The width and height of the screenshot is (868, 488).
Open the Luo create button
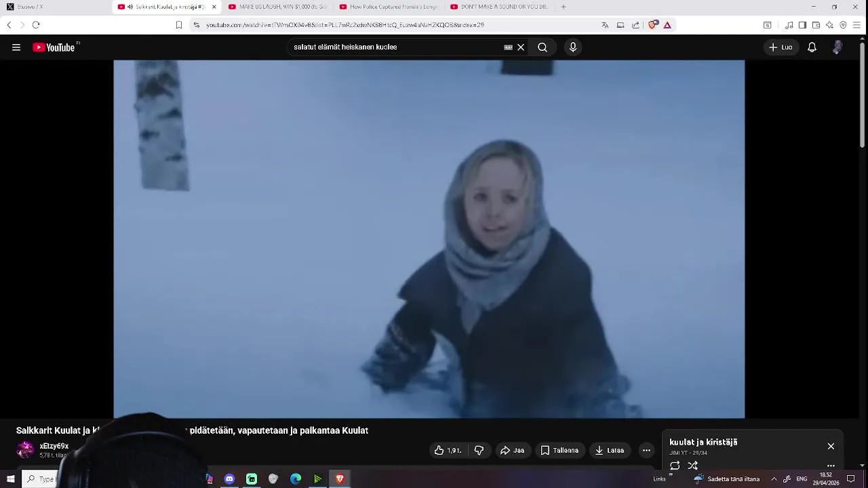click(x=781, y=47)
